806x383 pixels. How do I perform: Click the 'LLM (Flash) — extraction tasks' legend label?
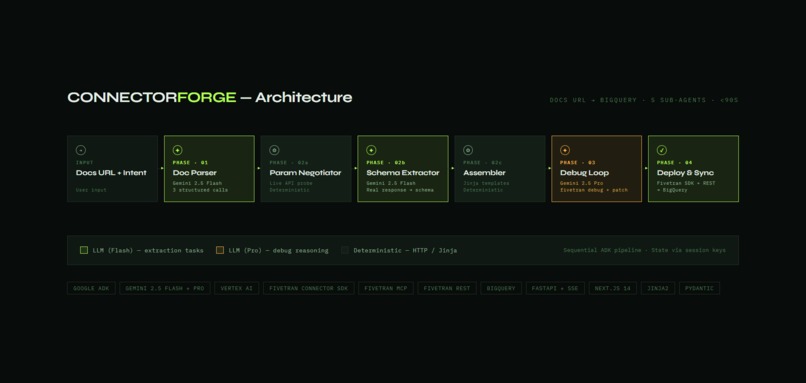coord(148,250)
